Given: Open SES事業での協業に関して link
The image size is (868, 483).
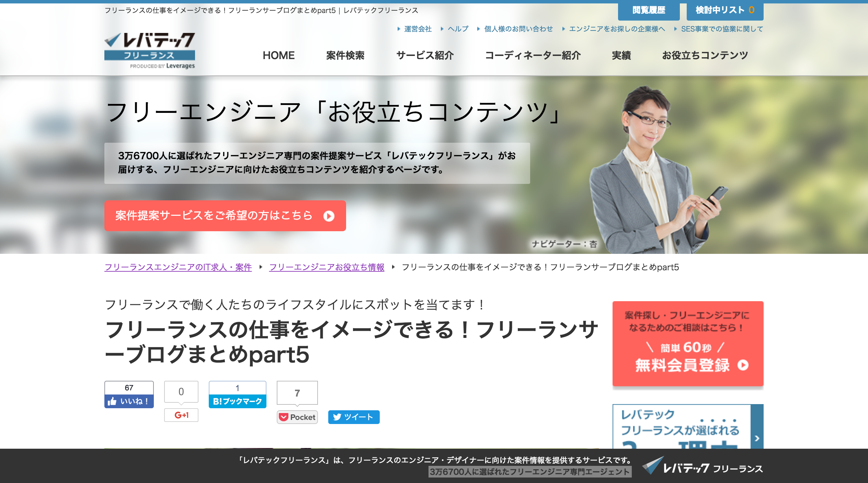Looking at the screenshot, I should [722, 29].
